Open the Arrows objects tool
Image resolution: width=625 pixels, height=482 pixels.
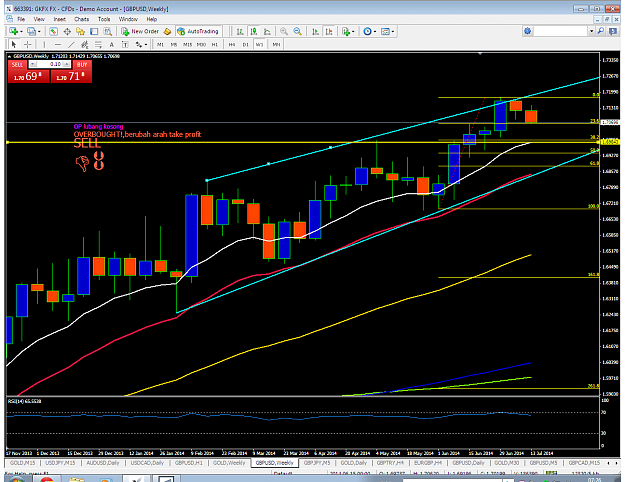click(139, 45)
